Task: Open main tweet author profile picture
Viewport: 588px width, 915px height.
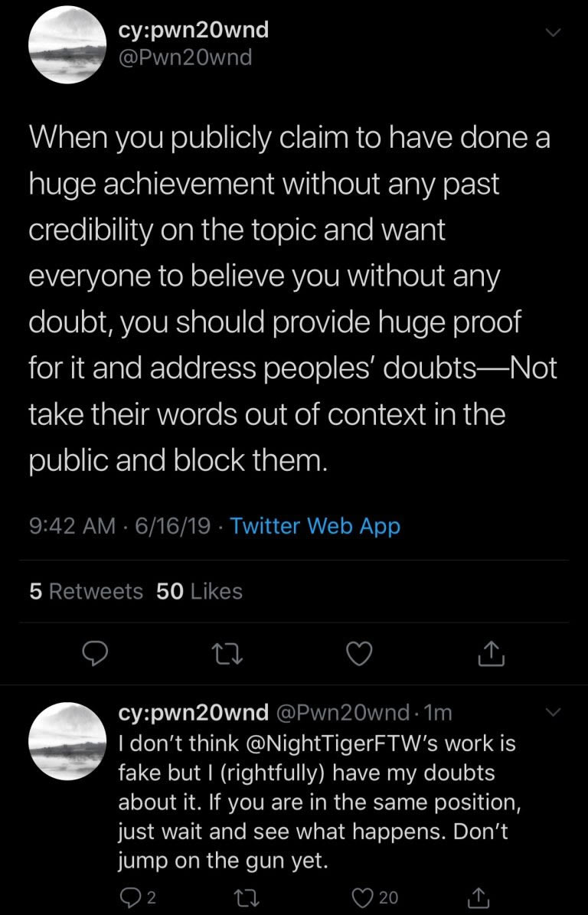Action: [x=67, y=44]
